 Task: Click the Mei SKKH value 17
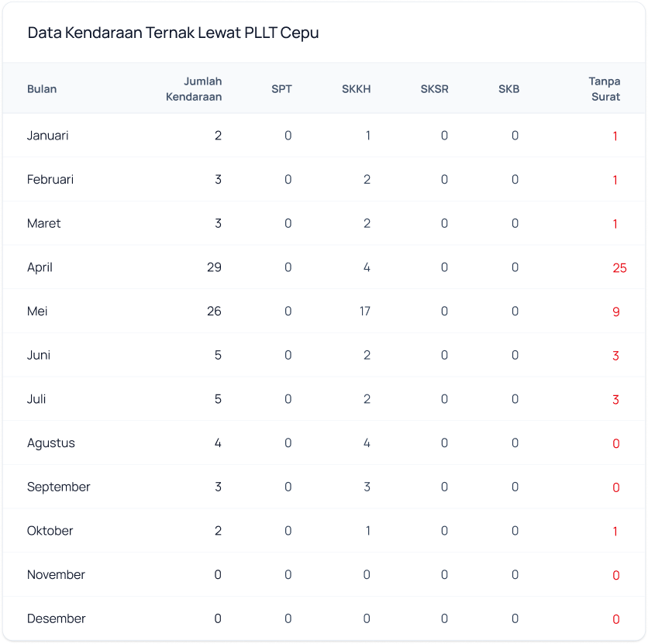click(x=364, y=312)
